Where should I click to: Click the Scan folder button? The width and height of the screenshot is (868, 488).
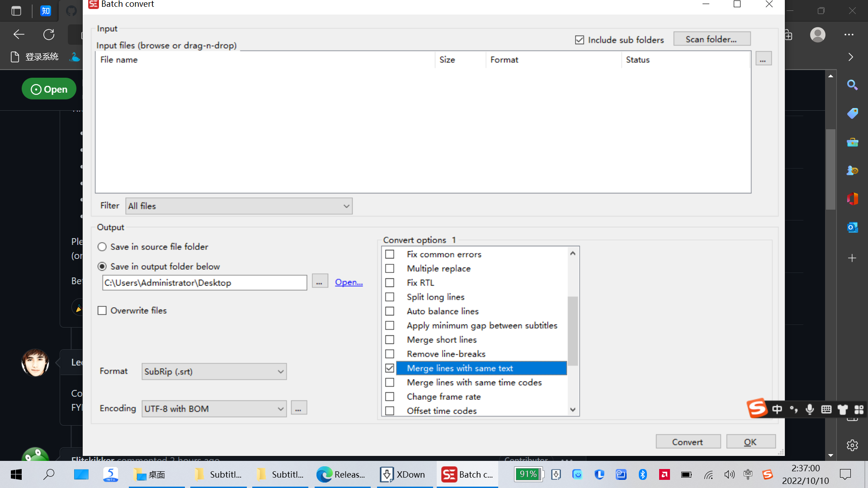(x=712, y=39)
